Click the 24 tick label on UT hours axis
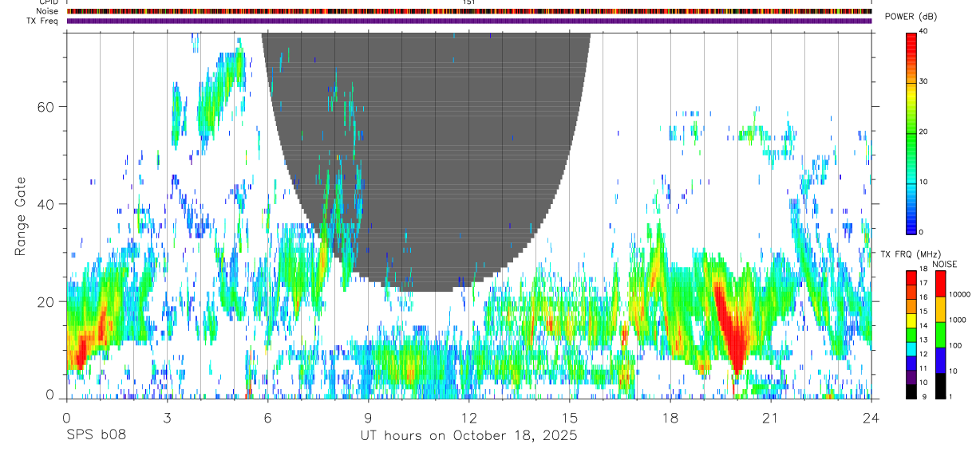 click(871, 417)
